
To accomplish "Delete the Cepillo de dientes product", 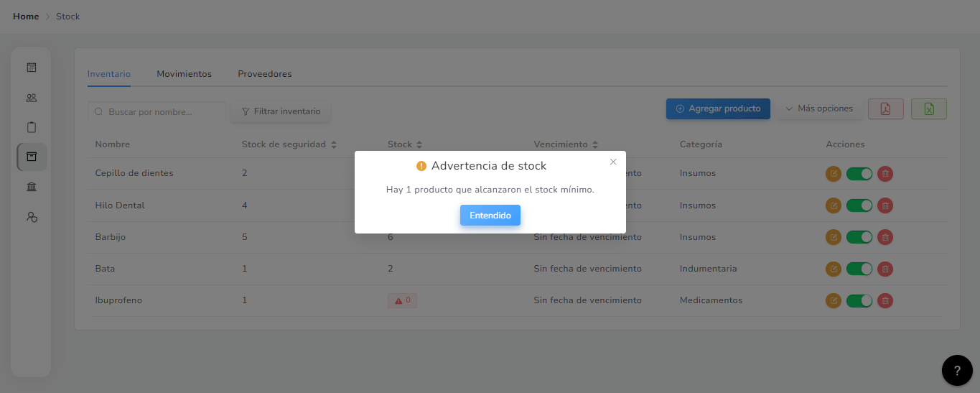I will click(885, 173).
